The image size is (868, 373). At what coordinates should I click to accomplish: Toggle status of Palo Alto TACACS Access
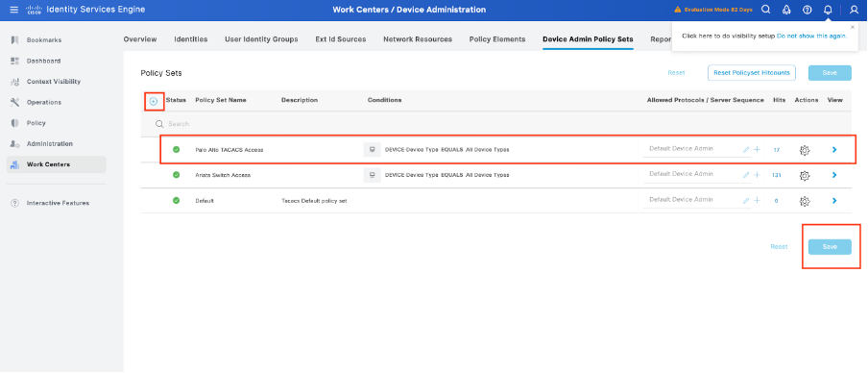[x=176, y=150]
